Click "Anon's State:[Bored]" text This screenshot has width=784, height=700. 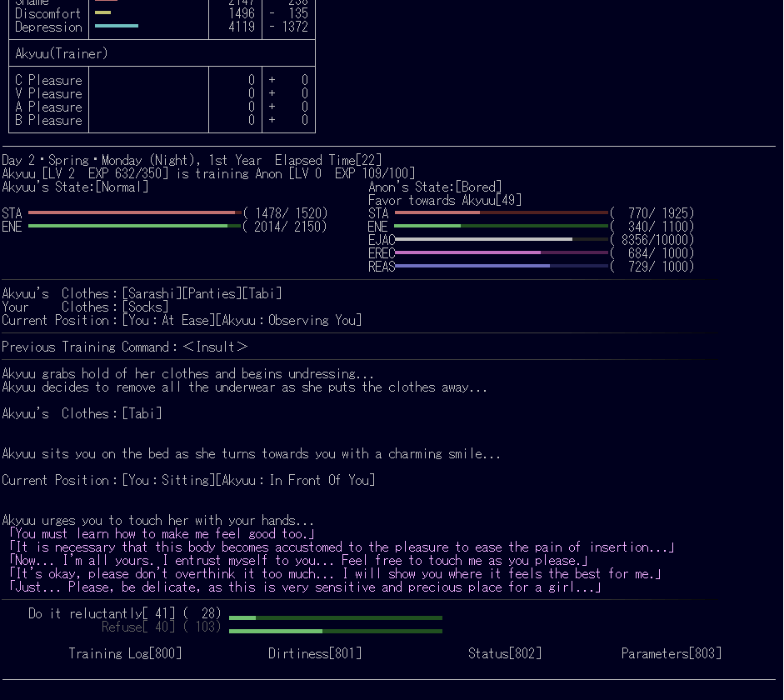pyautogui.click(x=435, y=187)
